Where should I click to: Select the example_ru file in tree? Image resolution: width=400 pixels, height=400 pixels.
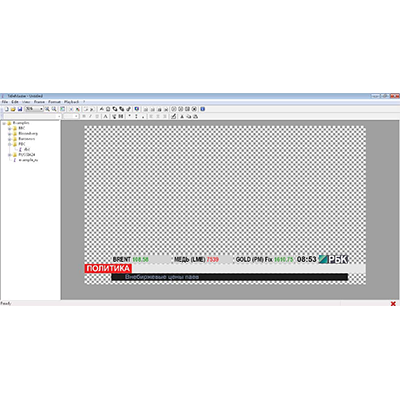coord(28,160)
